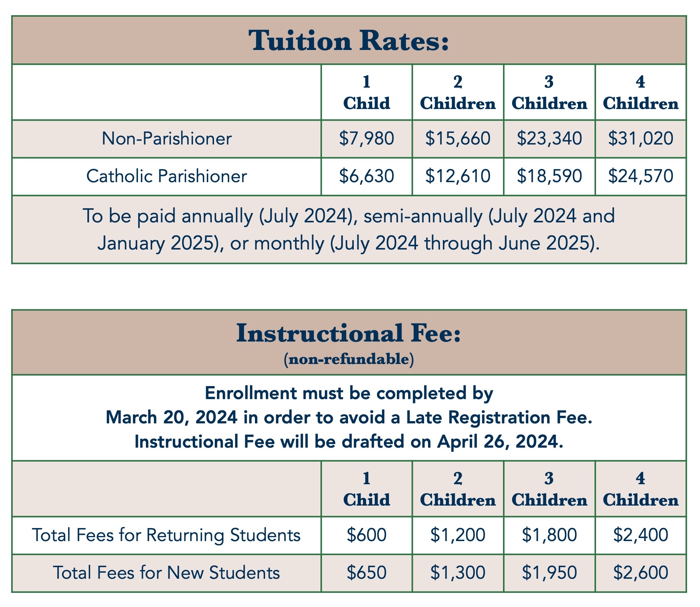Select the Total Fees for Returning Students label
The image size is (700, 607).
click(x=167, y=535)
